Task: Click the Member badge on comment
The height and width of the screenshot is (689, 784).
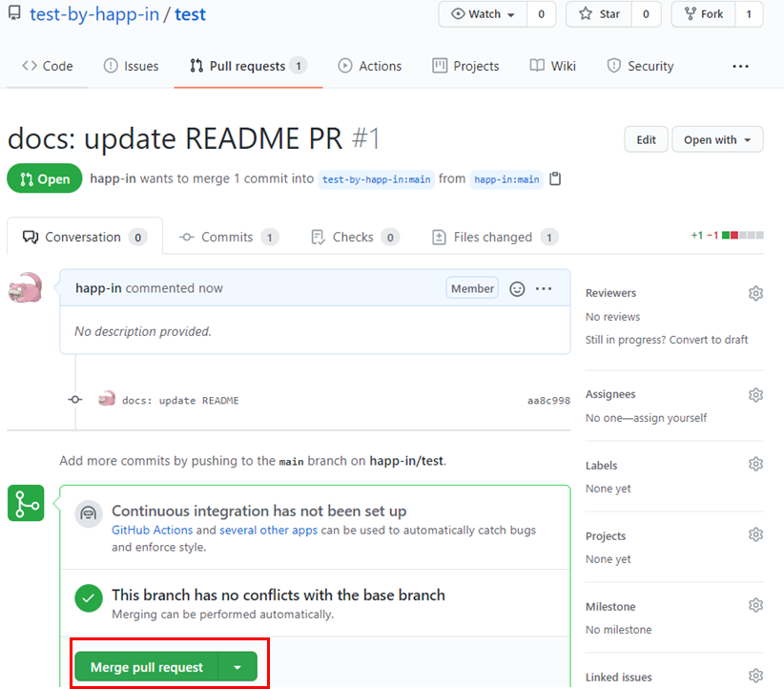Action: [472, 288]
